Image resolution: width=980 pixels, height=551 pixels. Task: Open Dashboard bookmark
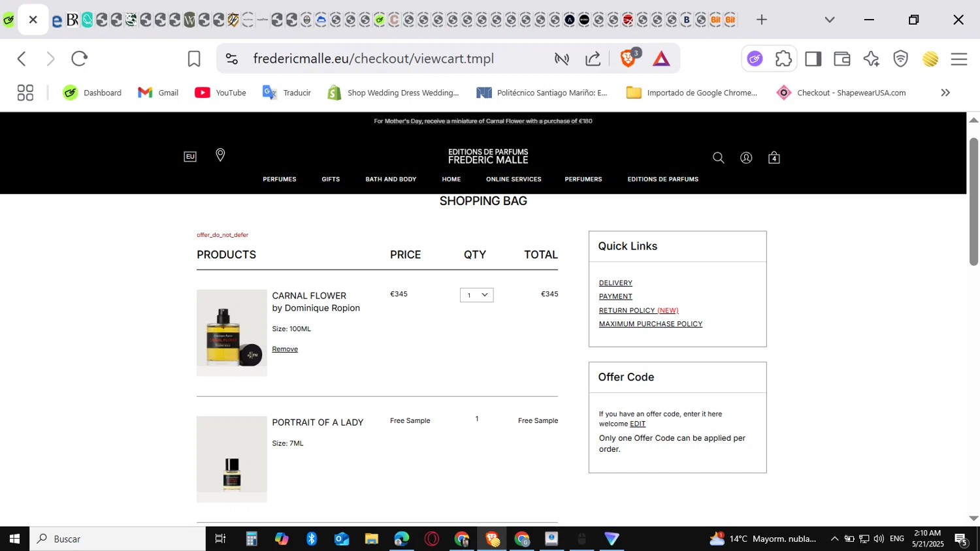pyautogui.click(x=92, y=93)
